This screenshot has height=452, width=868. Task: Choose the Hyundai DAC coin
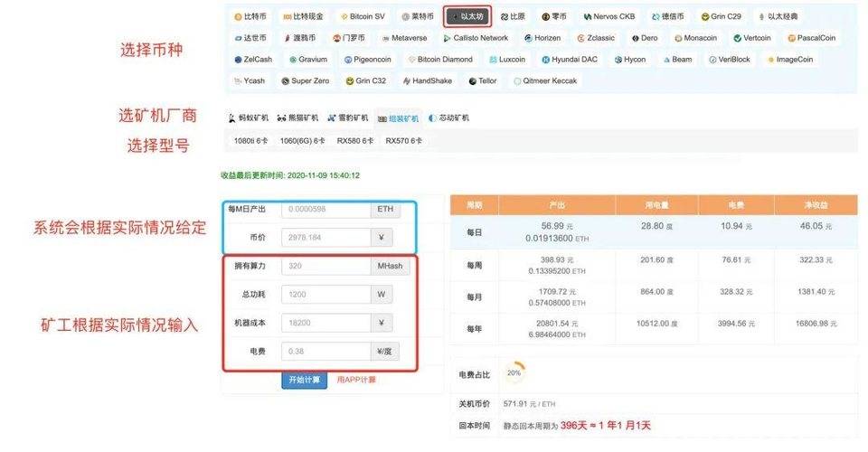(569, 60)
